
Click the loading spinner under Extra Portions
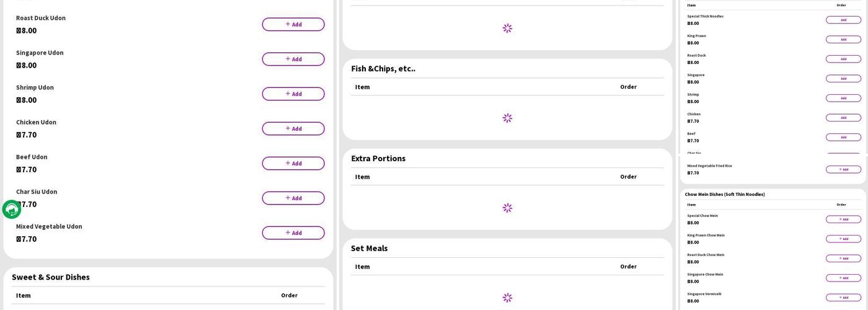[507, 208]
